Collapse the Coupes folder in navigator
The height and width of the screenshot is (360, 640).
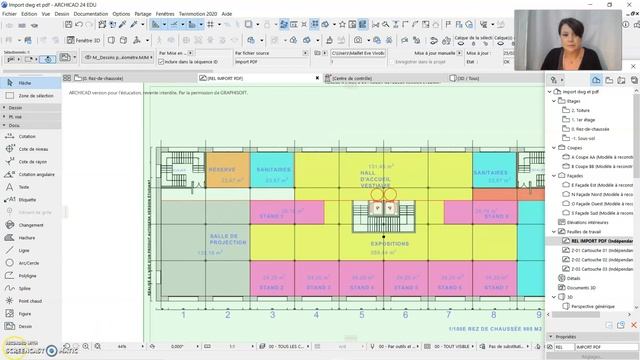click(554, 148)
